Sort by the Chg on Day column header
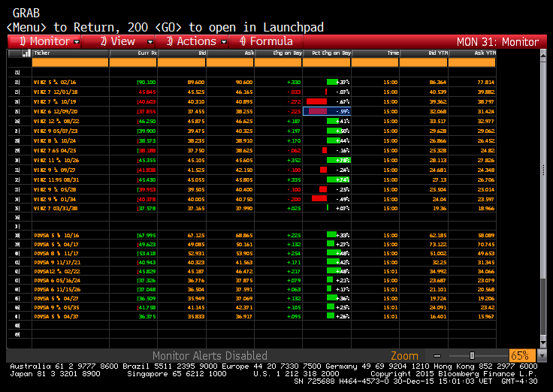This screenshot has height=392, width=553. [278, 53]
